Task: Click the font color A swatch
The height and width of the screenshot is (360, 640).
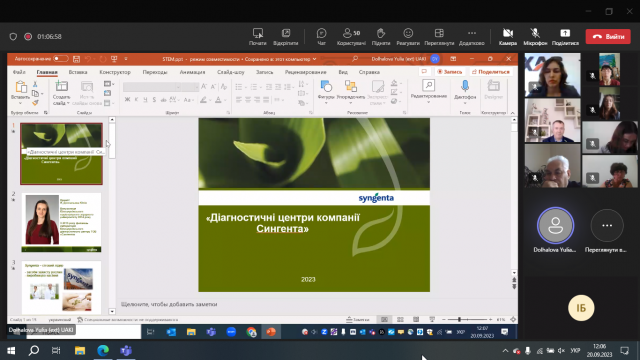Action: click(218, 100)
